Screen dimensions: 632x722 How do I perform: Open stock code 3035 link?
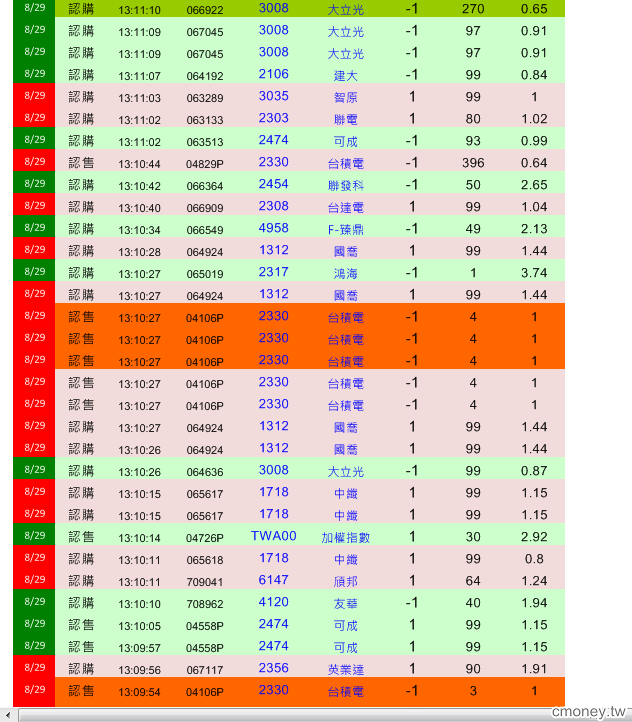point(273,96)
